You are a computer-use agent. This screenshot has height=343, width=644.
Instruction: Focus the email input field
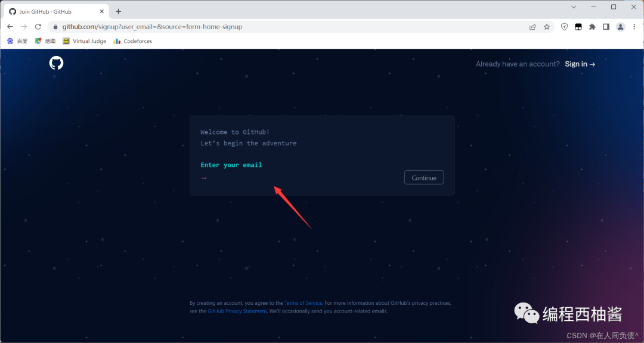pyautogui.click(x=304, y=177)
